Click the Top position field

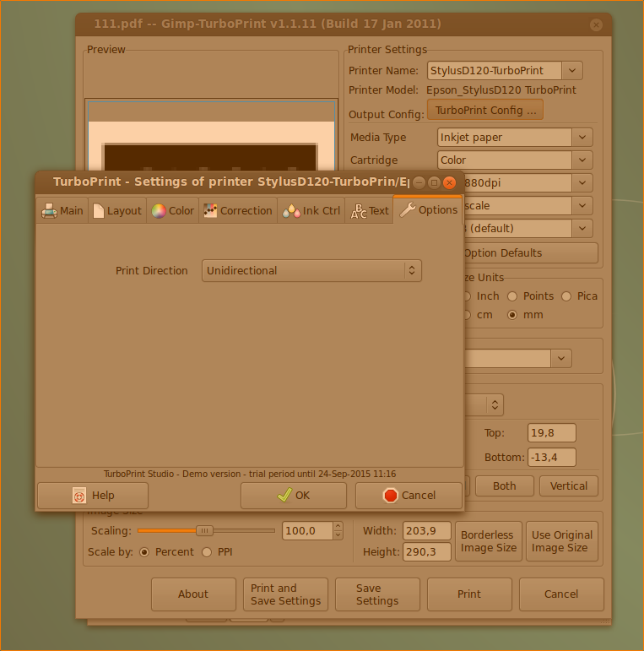[x=552, y=433]
